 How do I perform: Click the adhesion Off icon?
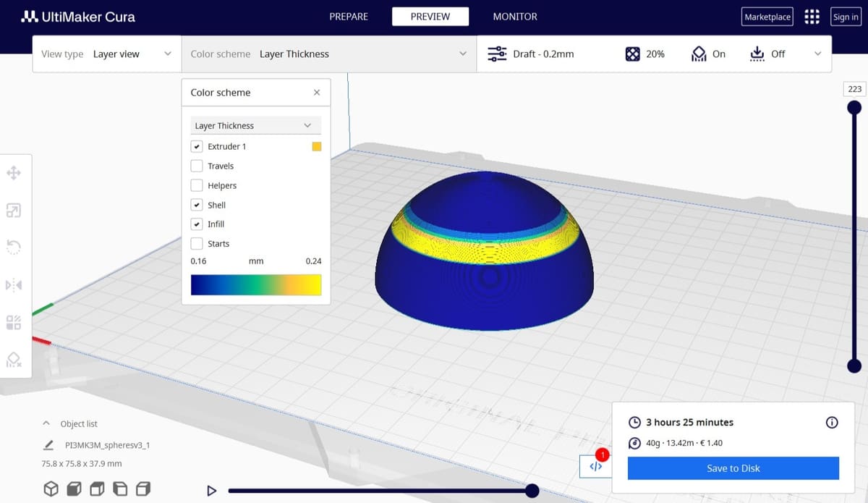tap(757, 54)
